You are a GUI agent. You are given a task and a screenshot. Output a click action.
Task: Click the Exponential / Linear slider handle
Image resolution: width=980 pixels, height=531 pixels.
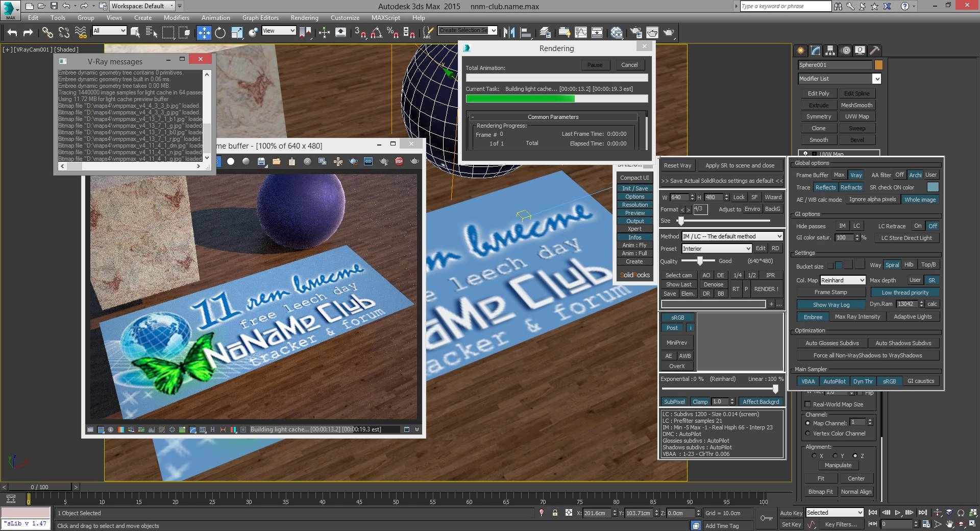[776, 389]
